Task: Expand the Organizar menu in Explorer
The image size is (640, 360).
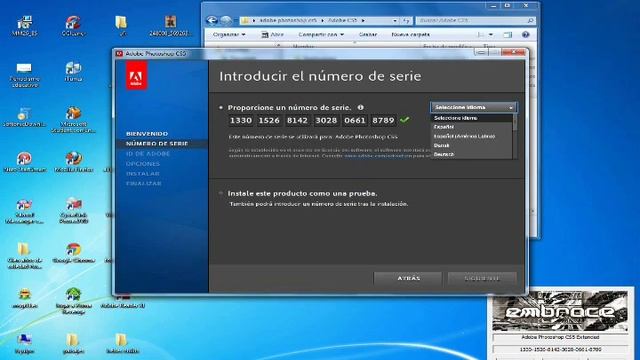Action: [229, 35]
